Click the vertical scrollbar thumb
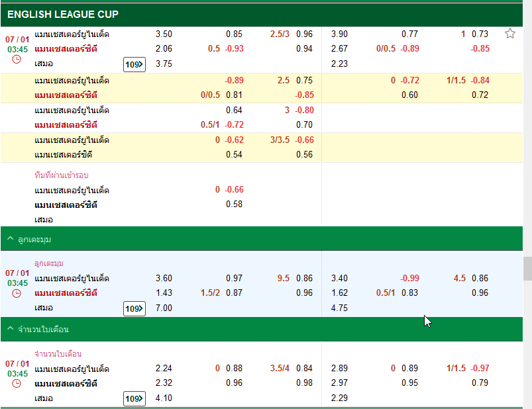 [x=527, y=269]
